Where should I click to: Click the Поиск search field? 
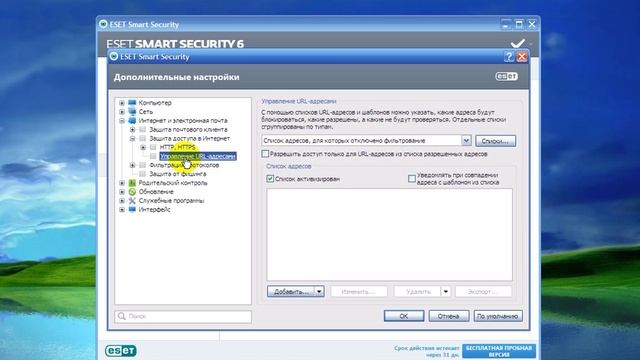(183, 316)
